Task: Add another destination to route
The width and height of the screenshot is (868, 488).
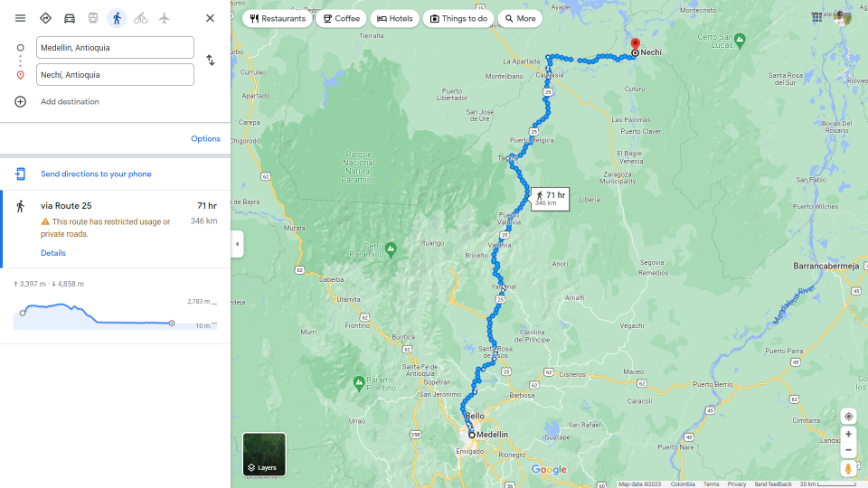Action: pyautogui.click(x=70, y=102)
